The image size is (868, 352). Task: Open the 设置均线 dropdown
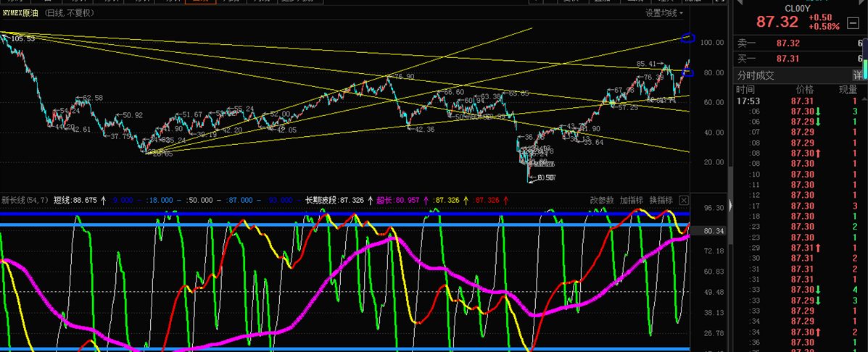pos(664,13)
